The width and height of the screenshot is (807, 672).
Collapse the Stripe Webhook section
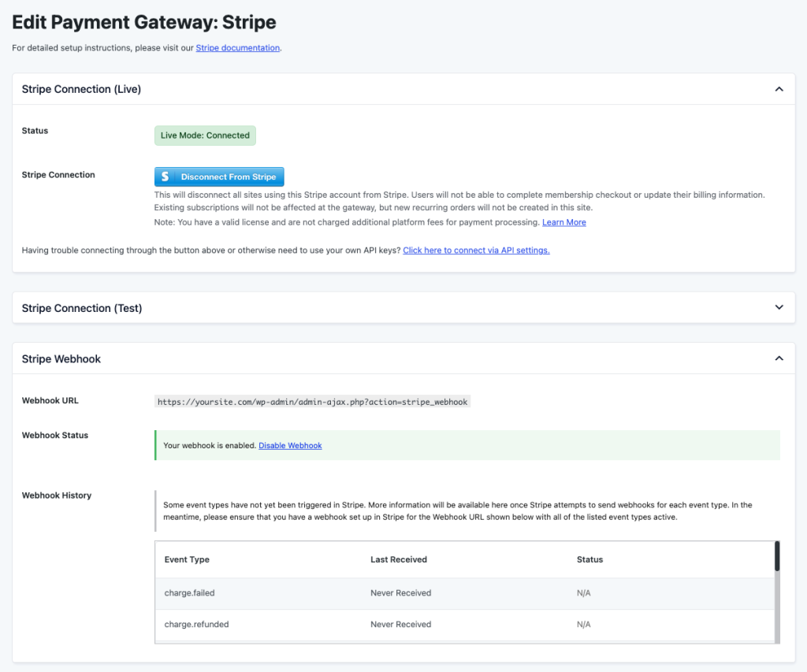[x=779, y=358]
